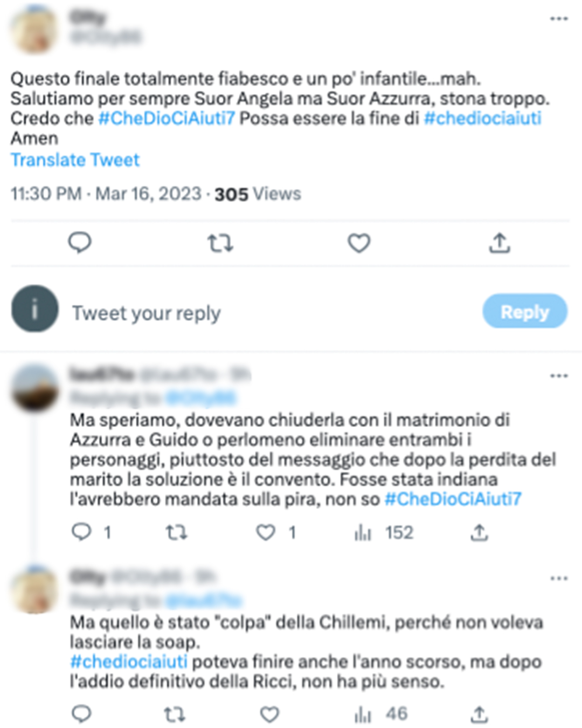Screen dimensions: 582x728
Task: Open more options on the Chillemi reply
Action: pos(559,579)
